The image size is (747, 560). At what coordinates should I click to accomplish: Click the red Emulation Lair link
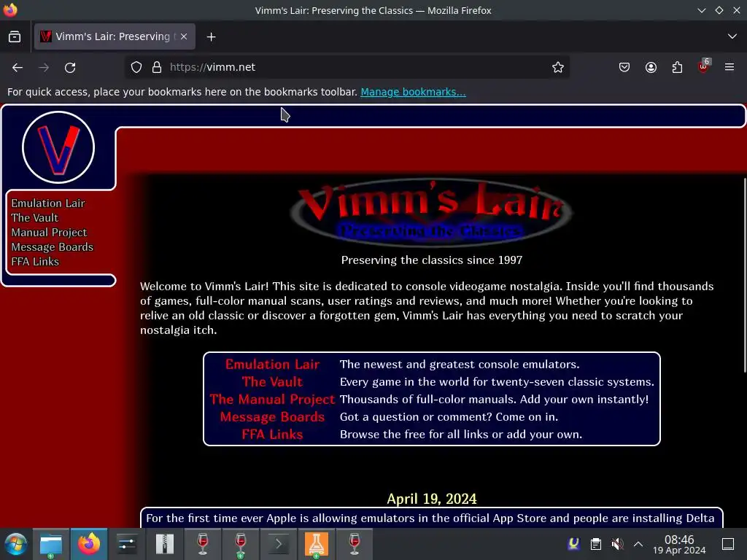pos(272,365)
